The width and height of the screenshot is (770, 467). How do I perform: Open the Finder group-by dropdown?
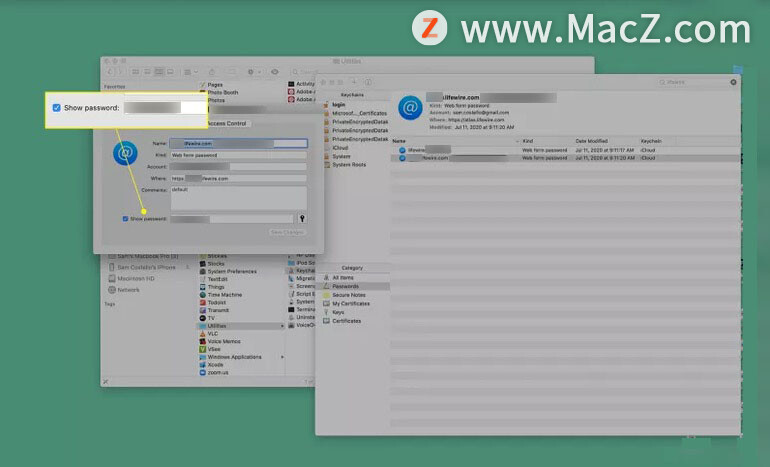click(191, 72)
